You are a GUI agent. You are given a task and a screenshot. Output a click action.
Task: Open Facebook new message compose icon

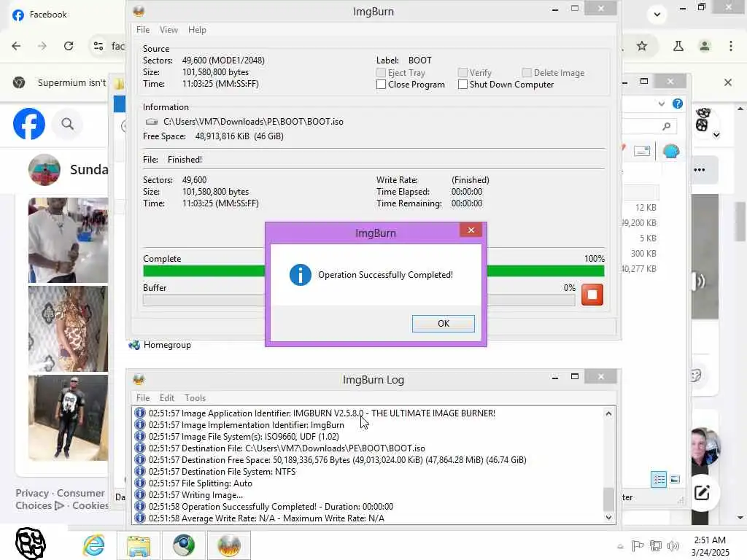pyautogui.click(x=702, y=493)
